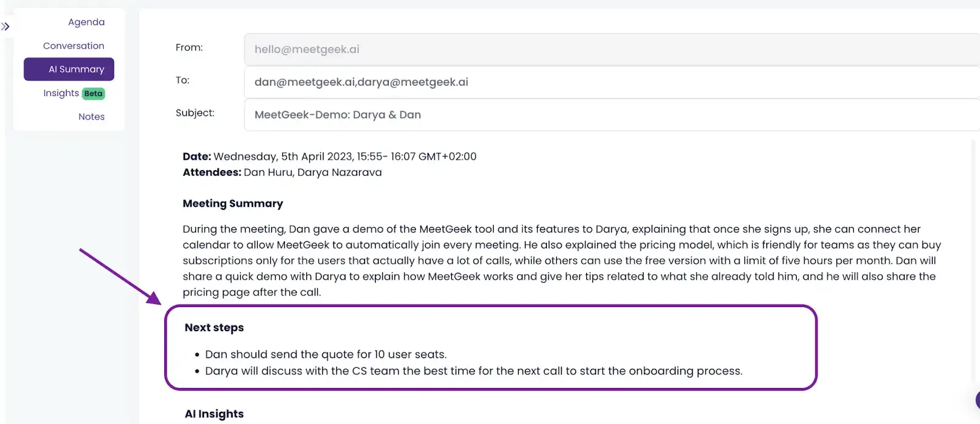Click the 'Meeting Summary' heading
Screen dimensions: 980x424
click(x=233, y=204)
